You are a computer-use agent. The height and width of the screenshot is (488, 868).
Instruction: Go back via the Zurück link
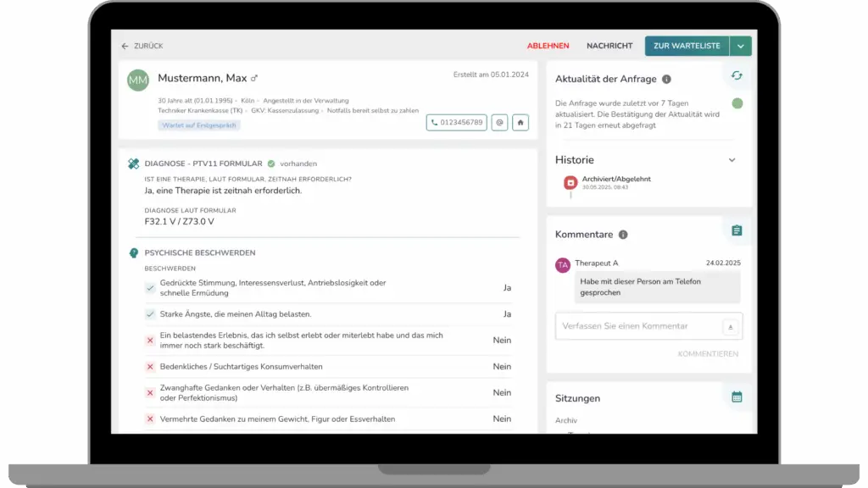[x=142, y=47]
